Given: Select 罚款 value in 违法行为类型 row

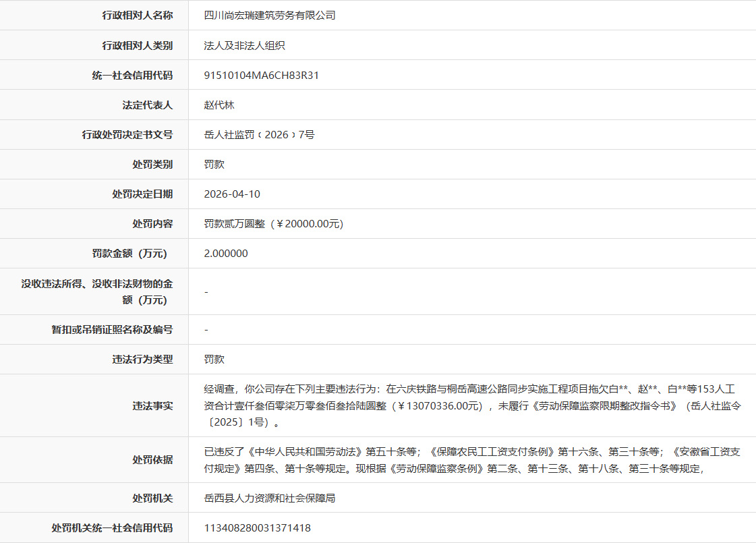Looking at the screenshot, I should (x=214, y=360).
